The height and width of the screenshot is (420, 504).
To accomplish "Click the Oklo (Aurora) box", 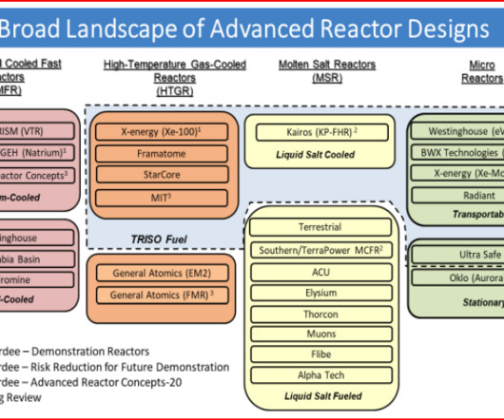I will click(x=457, y=277).
